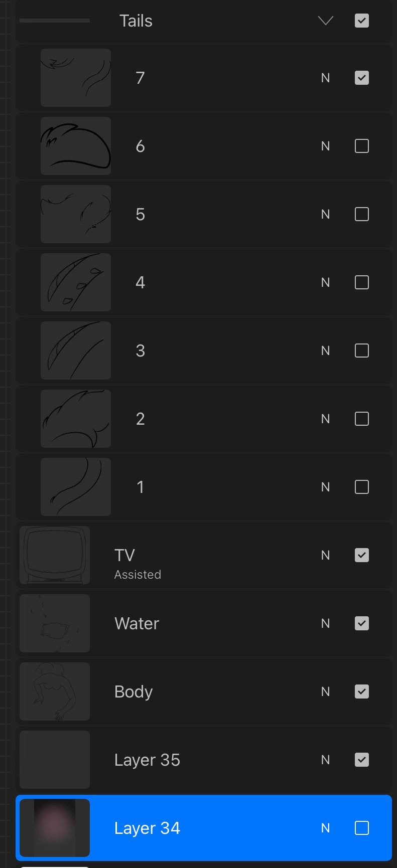Collapse the Tails layer group chevron
This screenshot has width=397, height=868.
326,21
